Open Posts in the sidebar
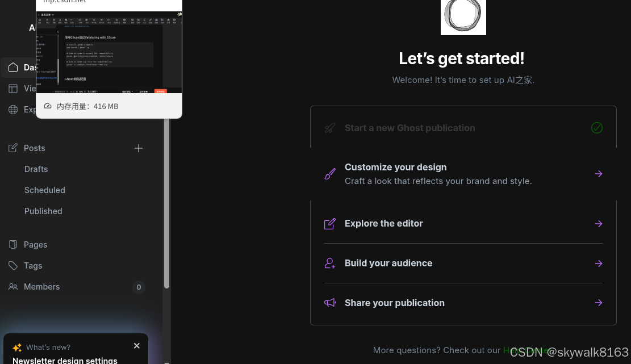The height and width of the screenshot is (364, 631). tap(34, 148)
